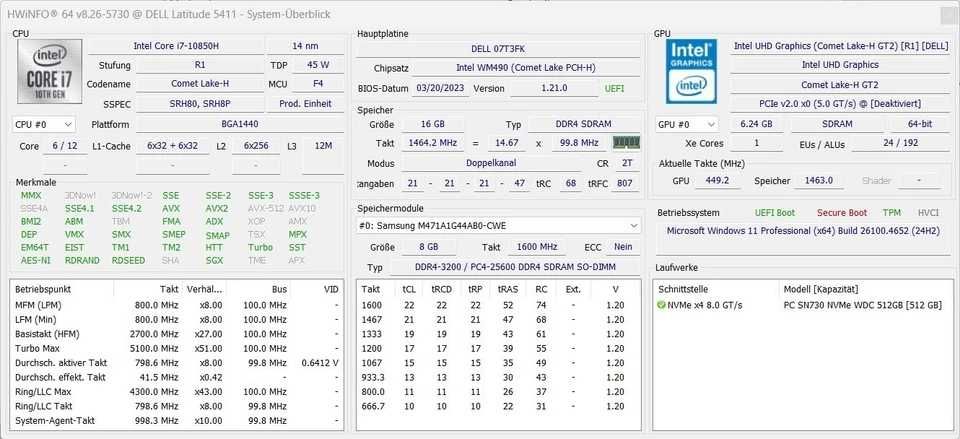
Task: Click the 1463.0 GPU memory clock value
Action: (820, 181)
